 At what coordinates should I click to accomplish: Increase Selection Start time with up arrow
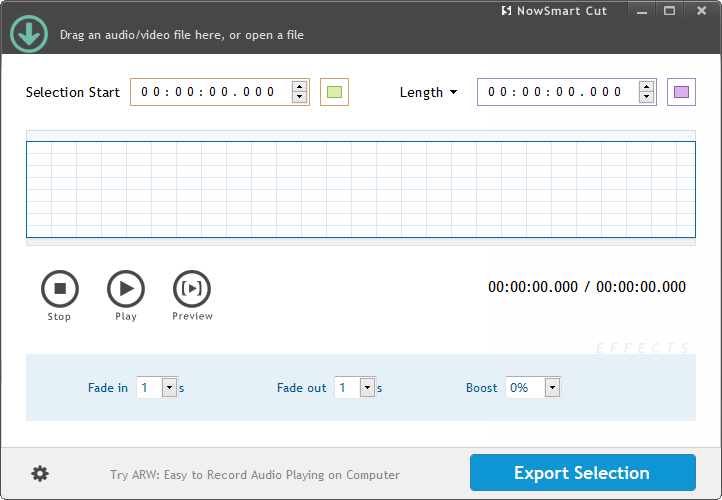point(299,87)
